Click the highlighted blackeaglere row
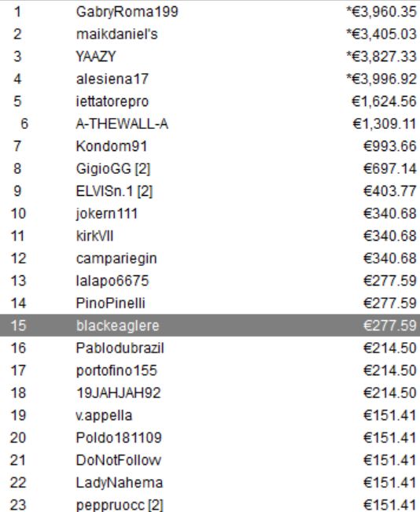 pyautogui.click(x=210, y=326)
